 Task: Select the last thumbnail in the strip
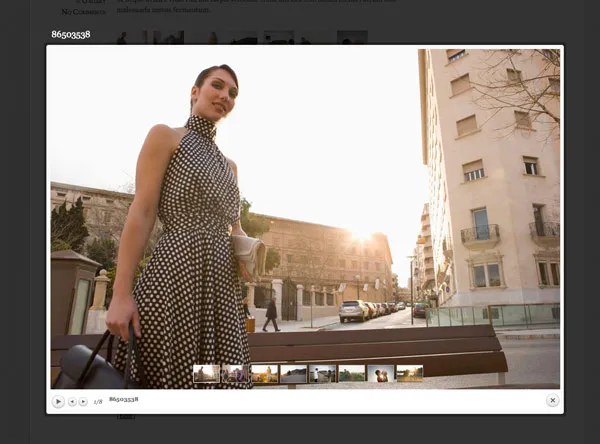(x=409, y=374)
